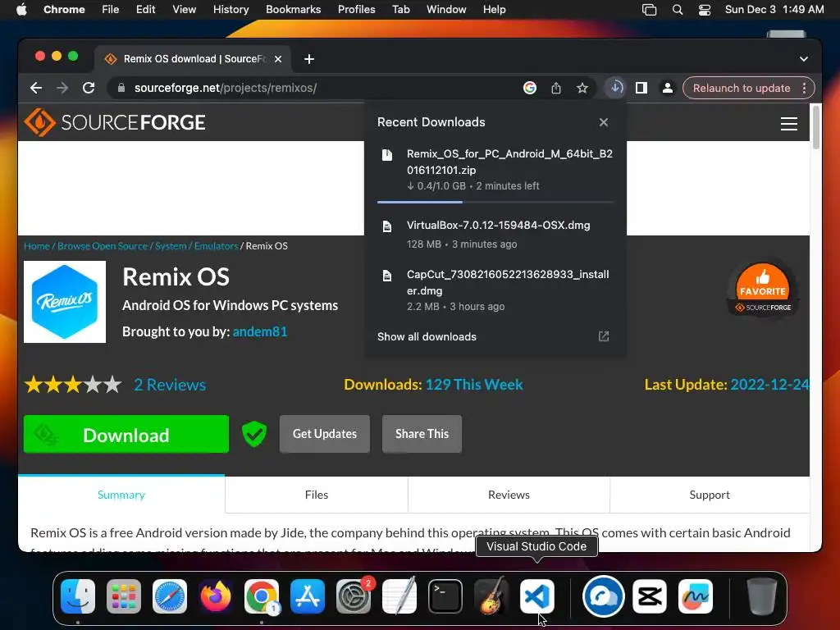This screenshot has width=840, height=630.
Task: Click the star rating display
Action: pos(73,385)
